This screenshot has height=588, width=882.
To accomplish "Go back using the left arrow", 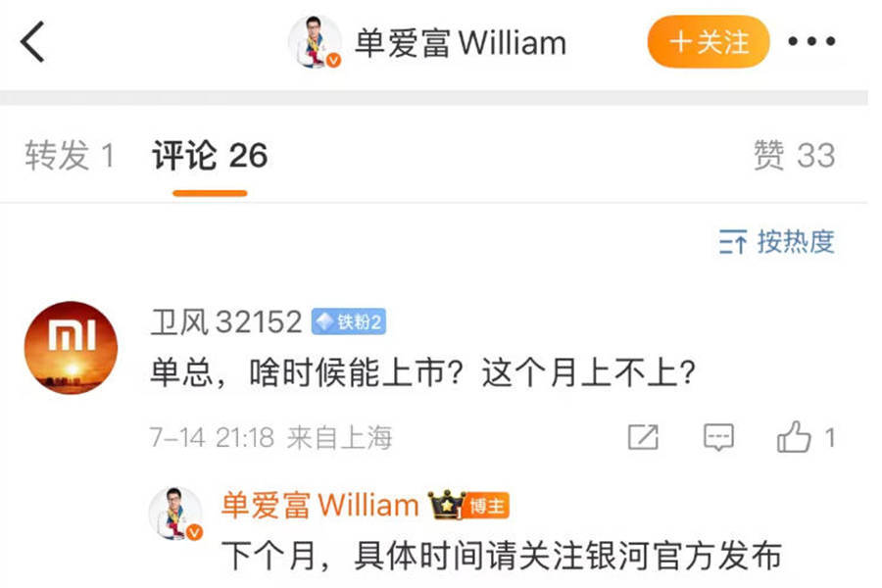I will tap(32, 41).
